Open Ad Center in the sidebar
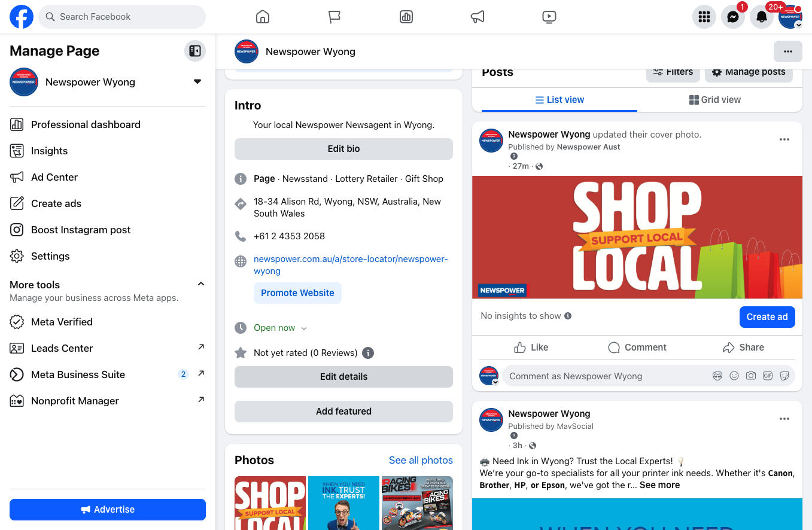Image resolution: width=812 pixels, height=530 pixels. click(x=108, y=177)
